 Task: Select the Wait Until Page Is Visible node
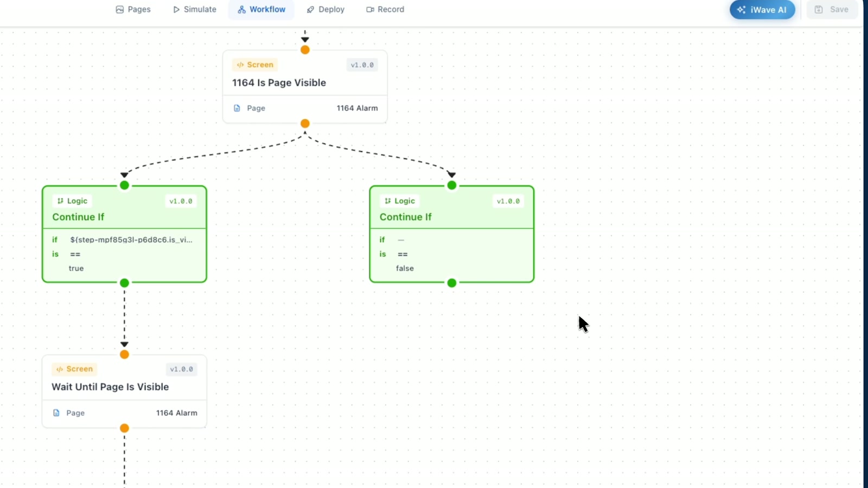point(124,391)
